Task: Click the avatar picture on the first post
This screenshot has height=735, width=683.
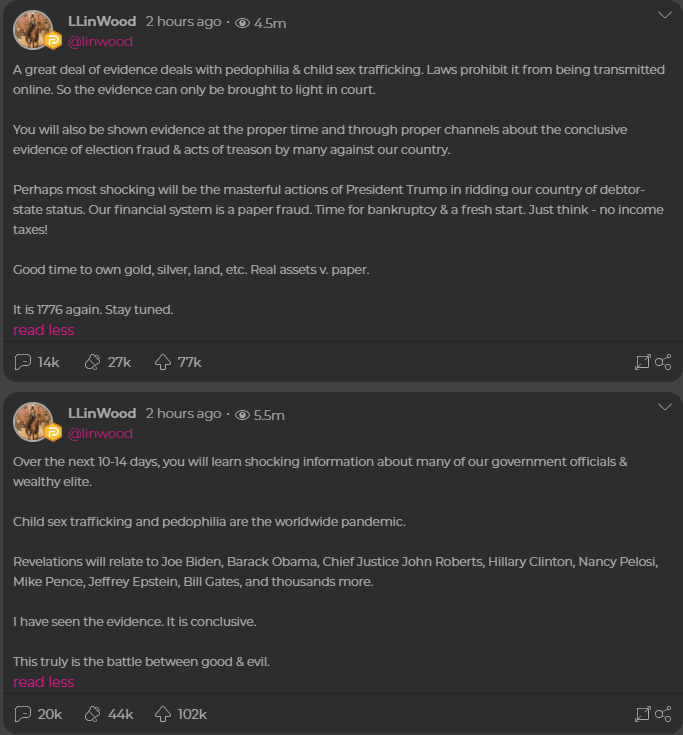Action: coord(33,30)
